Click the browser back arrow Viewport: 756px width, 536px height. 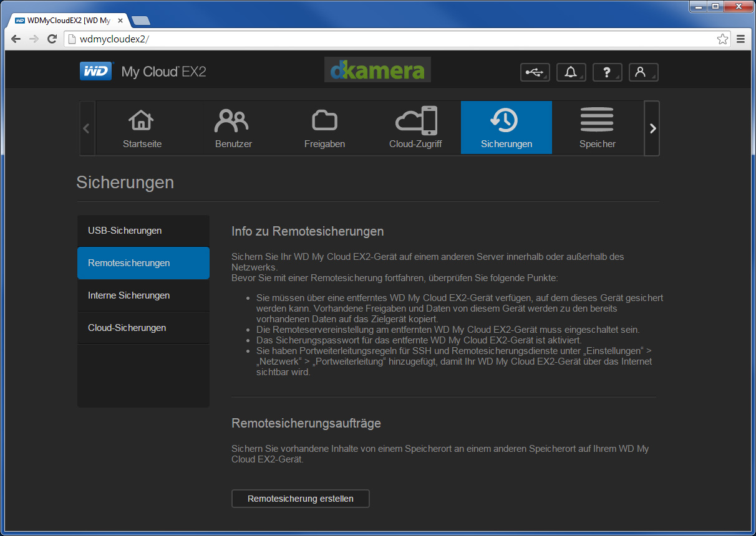pyautogui.click(x=16, y=39)
